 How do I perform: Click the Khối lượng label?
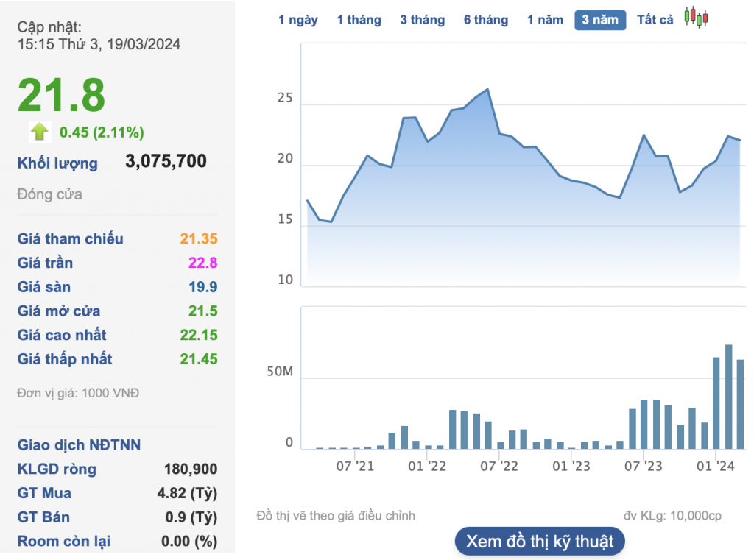click(x=57, y=163)
